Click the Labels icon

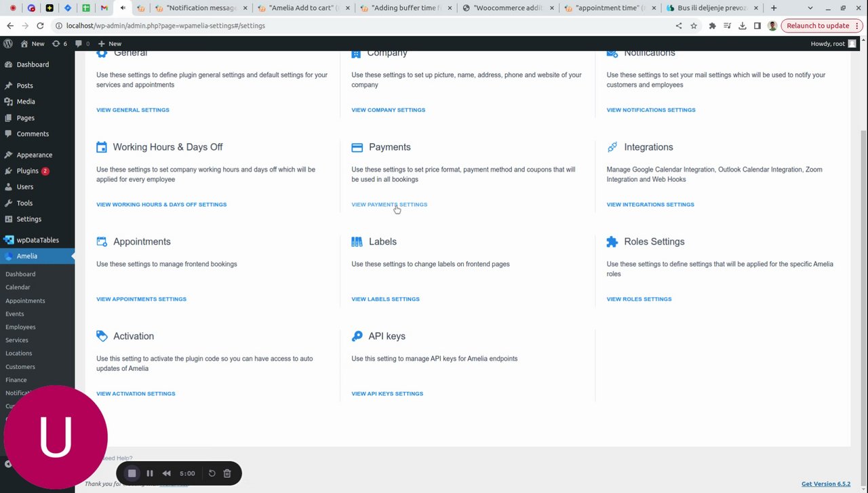[357, 241]
